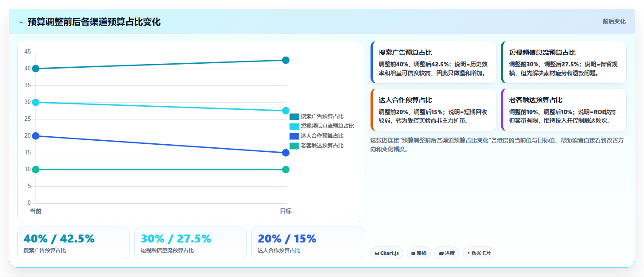Open the 短视频信息流预算占比 detail card
Screen dimensions: 644x277
click(563, 62)
